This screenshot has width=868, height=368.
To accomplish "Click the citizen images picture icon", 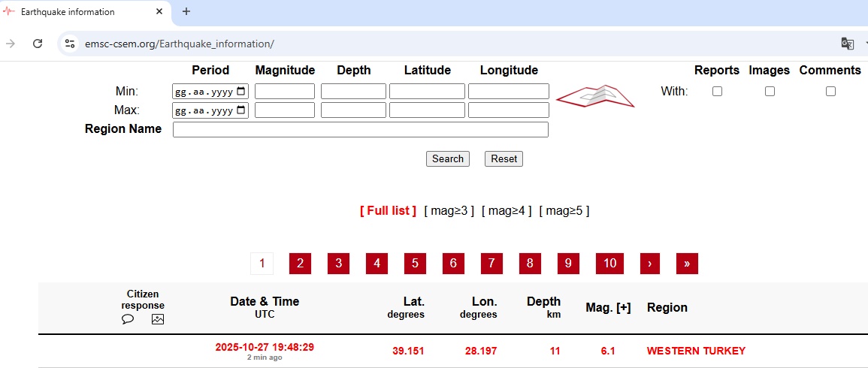I will pyautogui.click(x=158, y=318).
